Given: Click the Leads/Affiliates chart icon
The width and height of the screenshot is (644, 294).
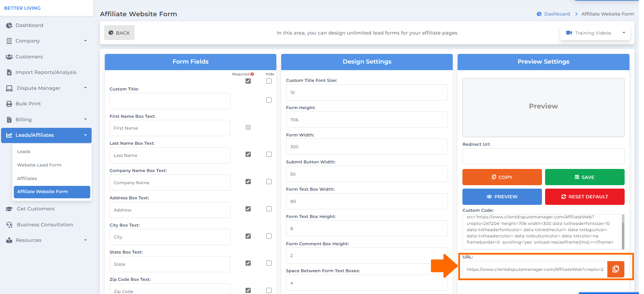Looking at the screenshot, I should (9, 135).
